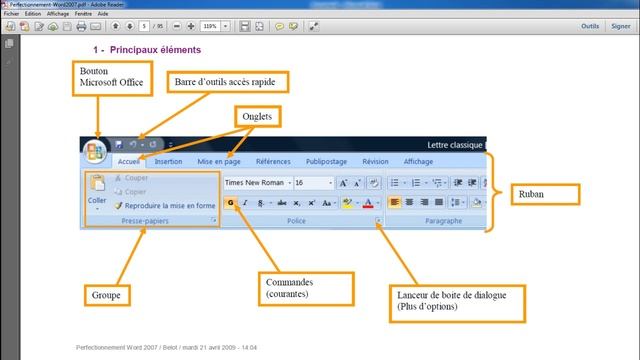Click the save diskette icon in Reader toolbar
The width and height of the screenshot is (640, 360).
67,27
